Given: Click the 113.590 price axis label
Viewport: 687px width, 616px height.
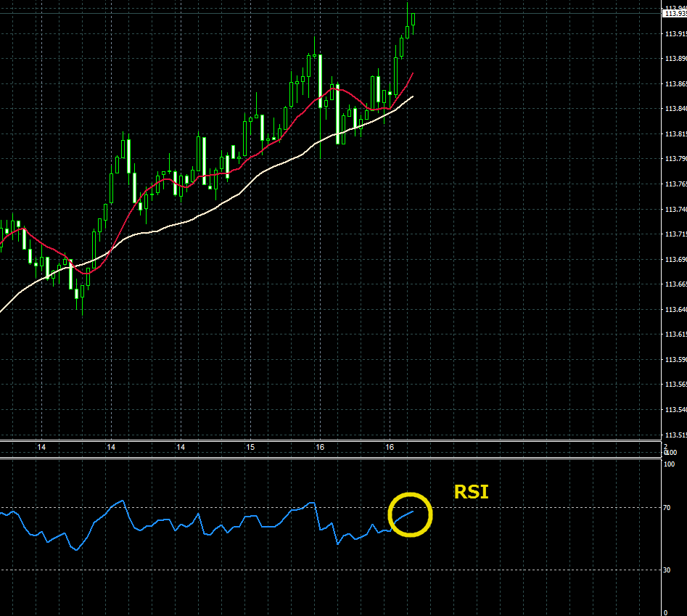Looking at the screenshot, I should click(x=675, y=360).
